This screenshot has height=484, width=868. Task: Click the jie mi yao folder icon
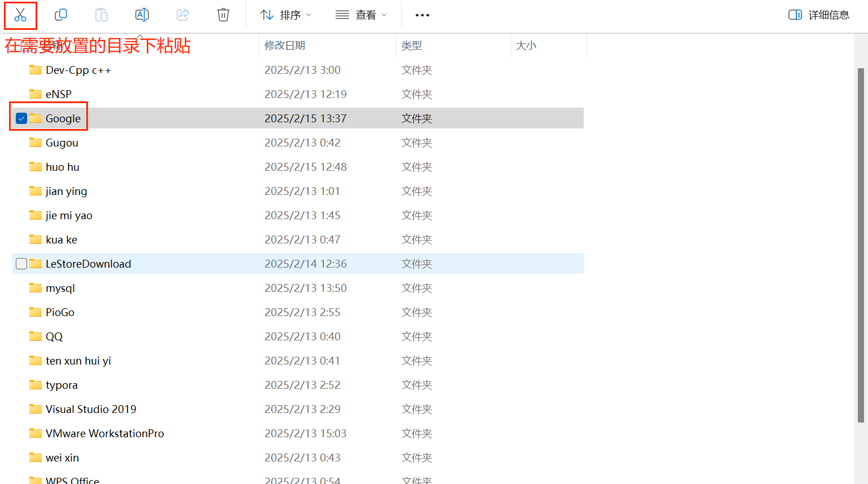(36, 215)
